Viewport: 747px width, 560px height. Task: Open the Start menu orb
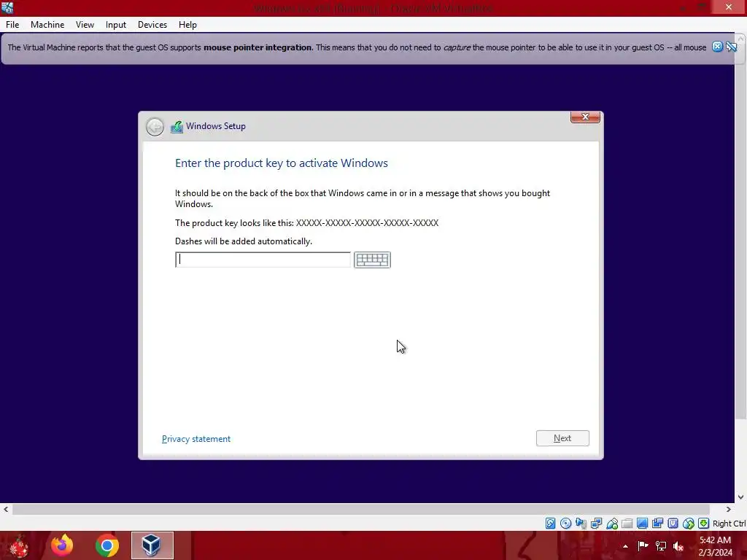pos(18,546)
